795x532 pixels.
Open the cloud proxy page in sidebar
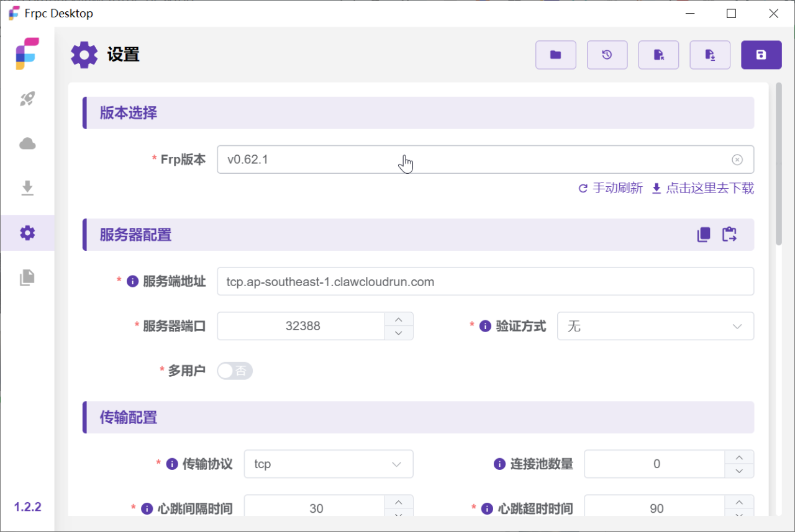(x=27, y=143)
